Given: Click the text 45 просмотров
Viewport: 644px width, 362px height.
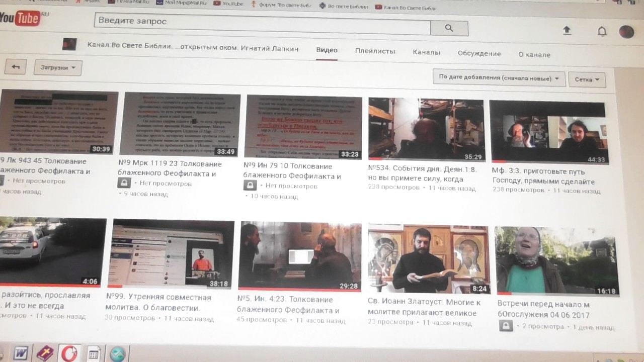Looking at the screenshot, I should pos(262,319).
